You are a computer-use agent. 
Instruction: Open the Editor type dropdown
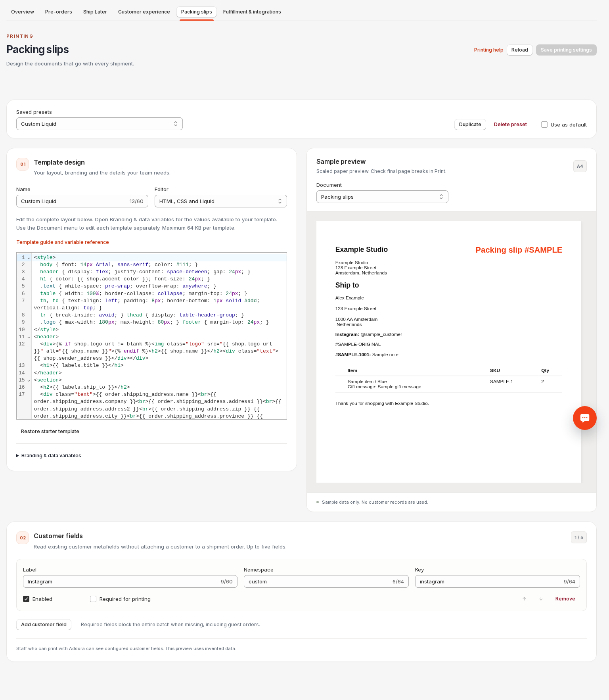[x=221, y=201]
